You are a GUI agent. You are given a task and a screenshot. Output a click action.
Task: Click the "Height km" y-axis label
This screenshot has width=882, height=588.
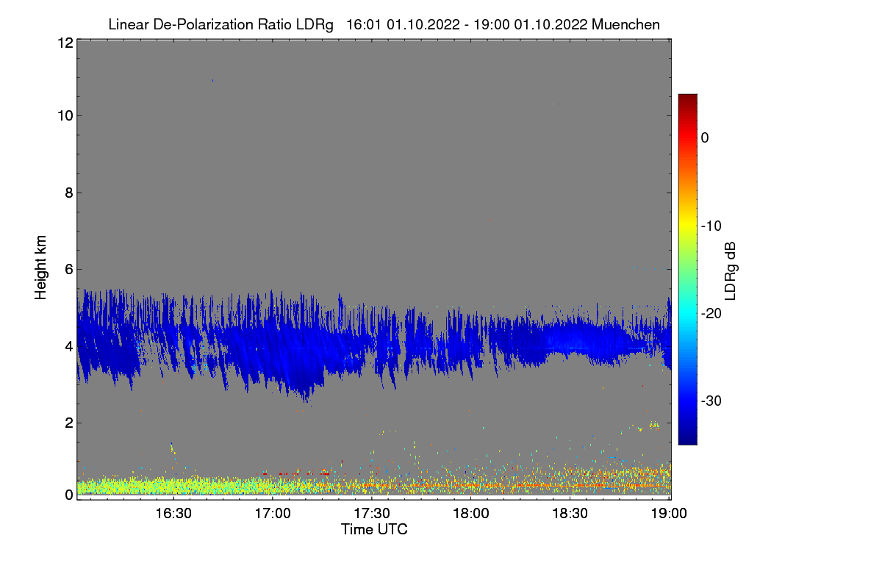(x=41, y=268)
